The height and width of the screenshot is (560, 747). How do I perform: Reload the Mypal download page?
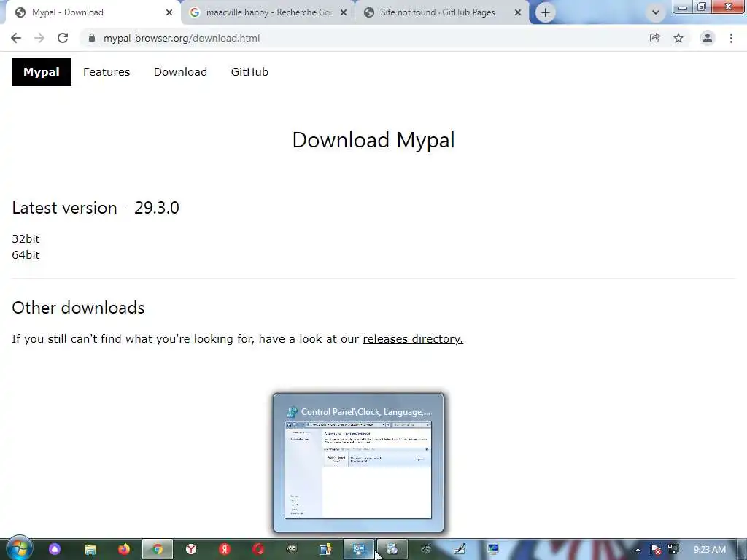tap(63, 38)
